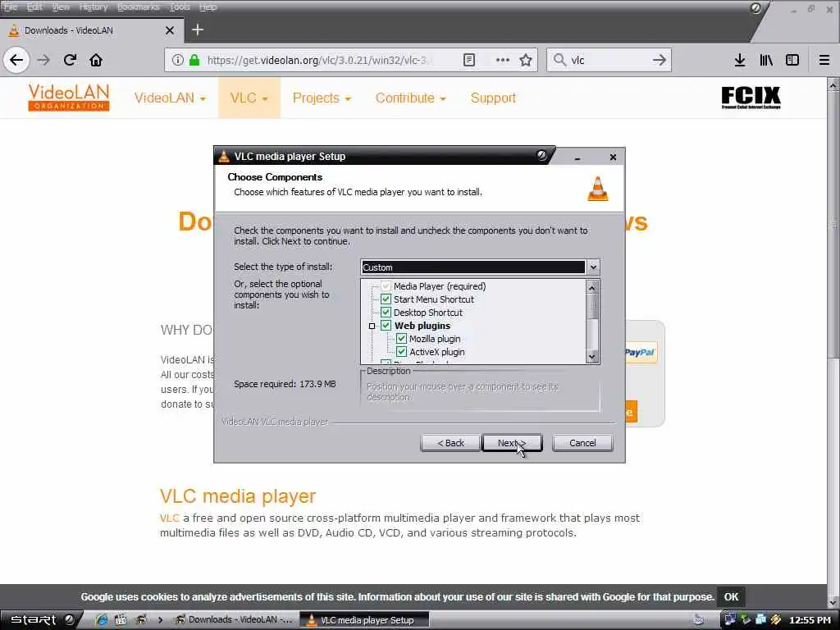Click the magnifier icon in search box
This screenshot has height=630, width=840.
point(559,60)
